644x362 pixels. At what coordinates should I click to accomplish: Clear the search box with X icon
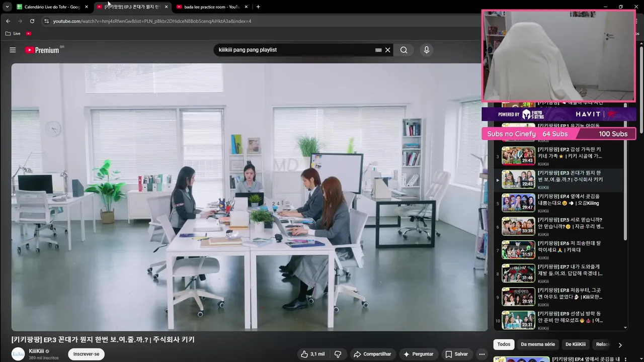388,50
